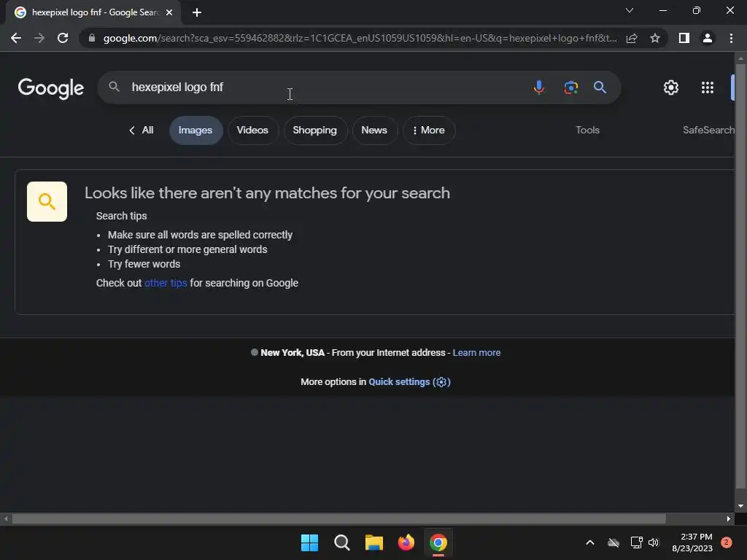747x560 pixels.
Task: Open Chrome's three-dot menu
Action: click(x=731, y=38)
